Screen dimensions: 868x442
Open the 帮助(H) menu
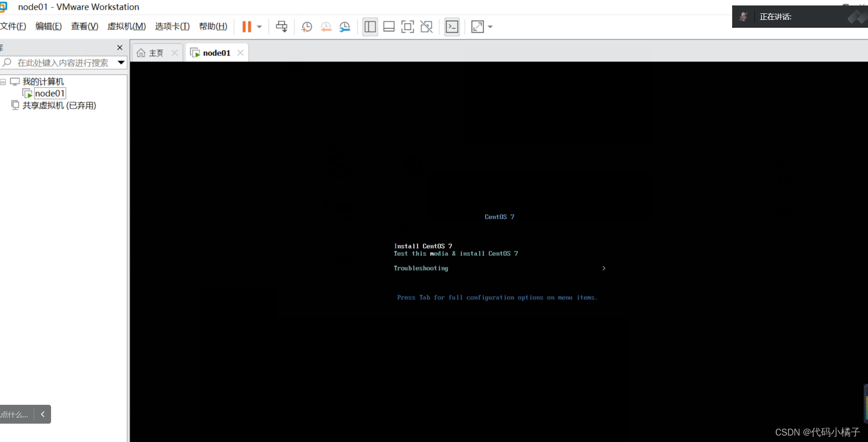[x=213, y=26]
